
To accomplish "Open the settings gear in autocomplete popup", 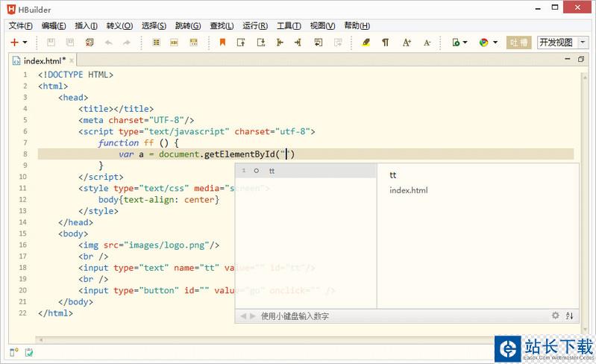I will 555,316.
